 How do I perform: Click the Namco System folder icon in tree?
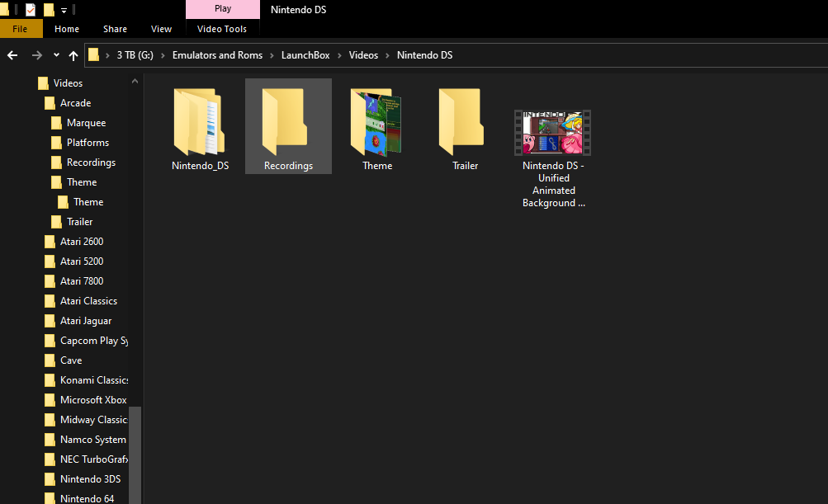(50, 440)
